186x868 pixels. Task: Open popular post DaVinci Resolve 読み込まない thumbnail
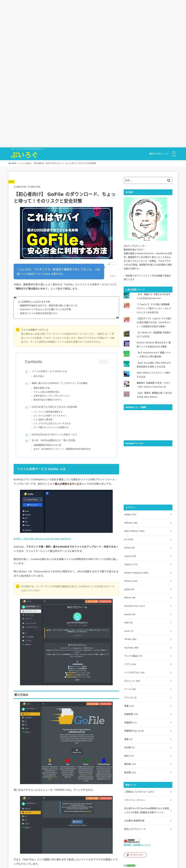pyautogui.click(x=127, y=344)
